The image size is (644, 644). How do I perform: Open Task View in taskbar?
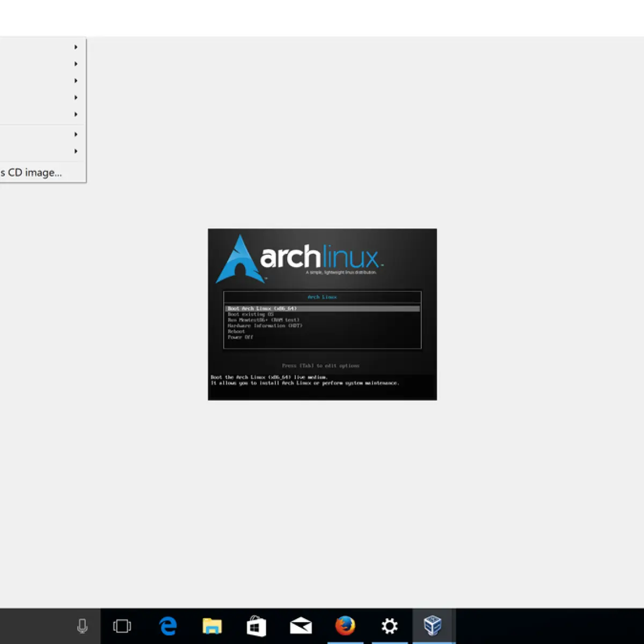click(x=122, y=626)
